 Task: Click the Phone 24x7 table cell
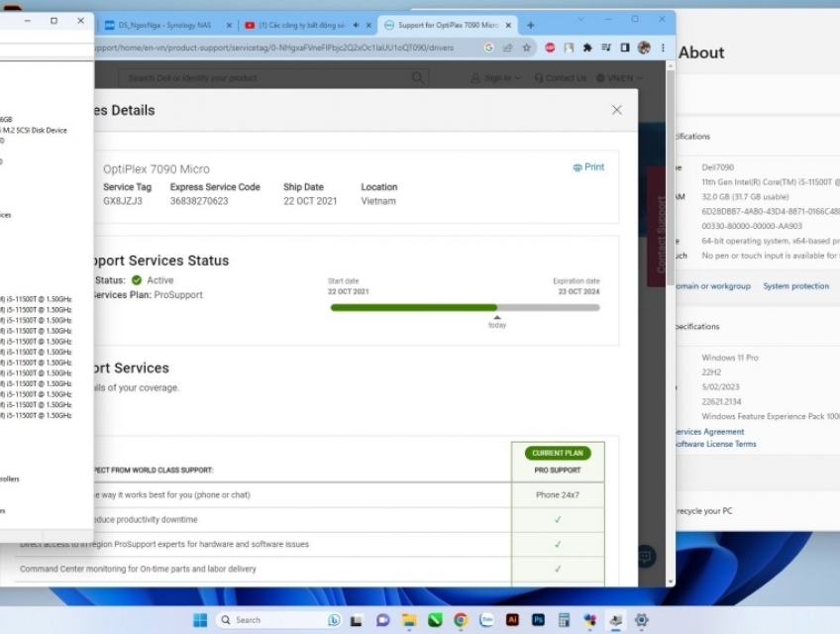tap(558, 494)
